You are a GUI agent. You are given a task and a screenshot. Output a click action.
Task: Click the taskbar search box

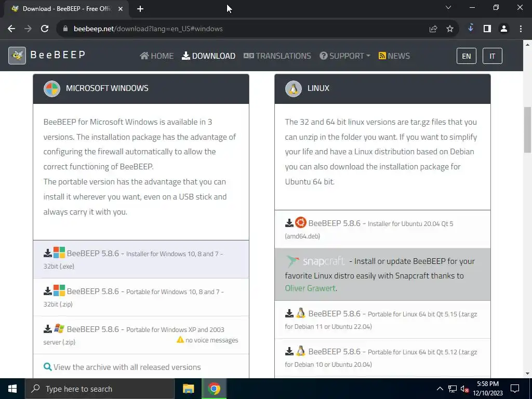(x=99, y=389)
